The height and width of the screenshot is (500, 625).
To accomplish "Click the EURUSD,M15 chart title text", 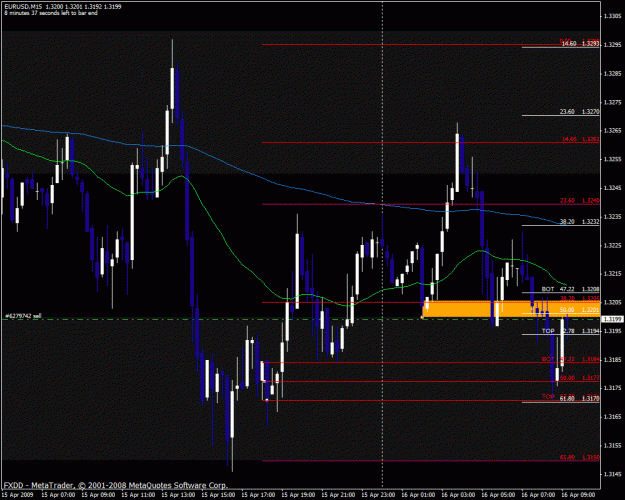I will [63, 7].
